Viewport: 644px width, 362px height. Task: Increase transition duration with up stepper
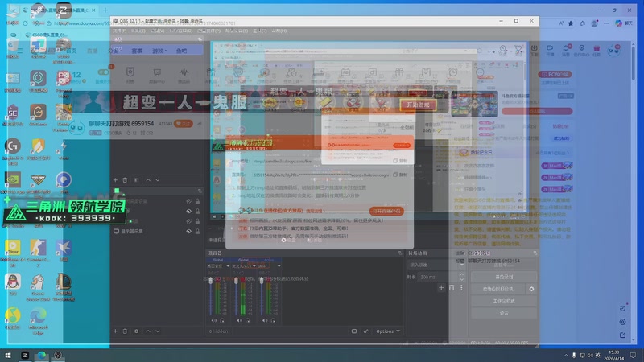[461, 274]
